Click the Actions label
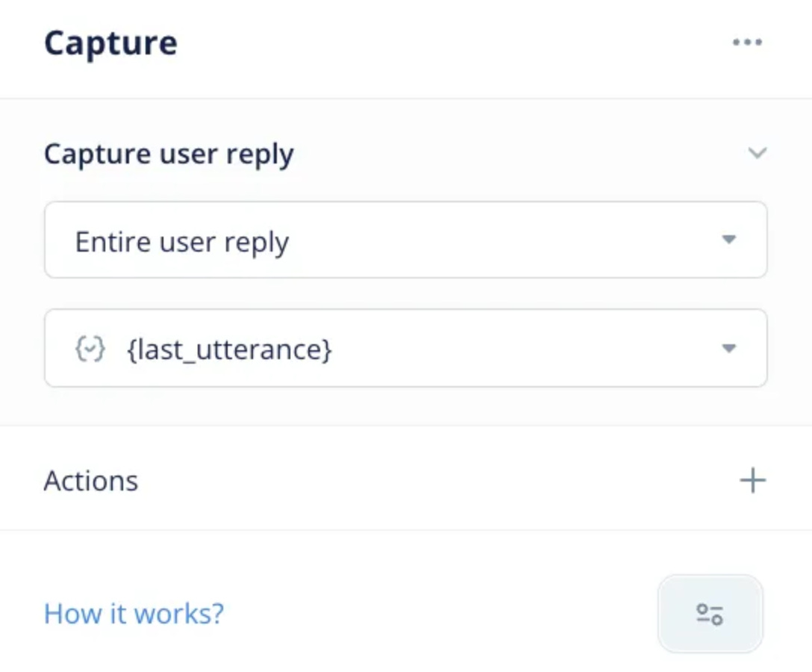The width and height of the screenshot is (812, 672). pos(91,480)
